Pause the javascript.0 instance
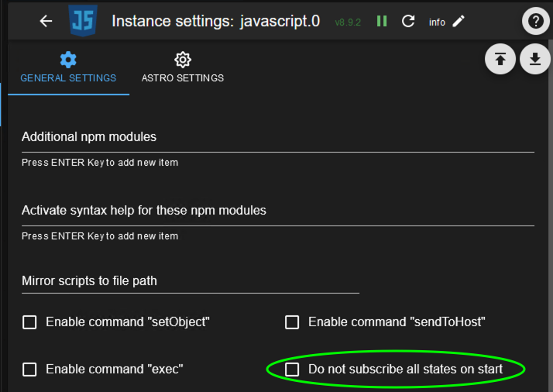Image resolution: width=553 pixels, height=392 pixels. pos(382,21)
